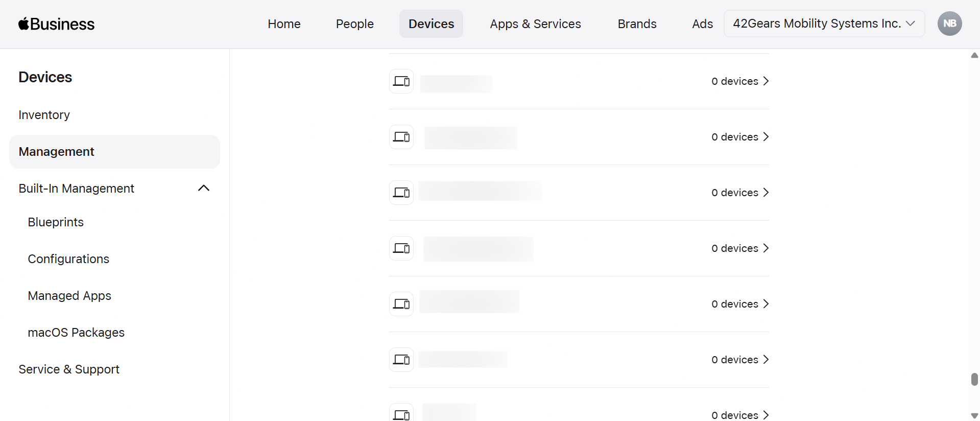Switch to Apps & Services tab
This screenshot has width=980, height=421.
(x=535, y=24)
